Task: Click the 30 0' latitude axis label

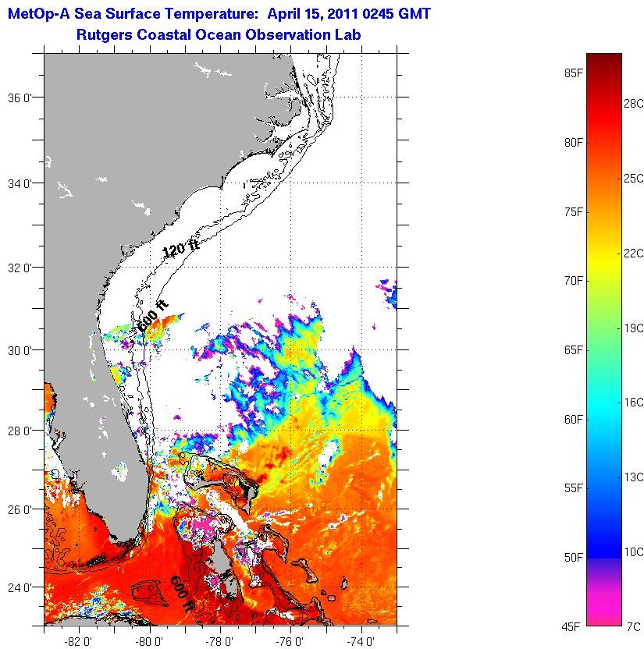Action: coord(20,350)
